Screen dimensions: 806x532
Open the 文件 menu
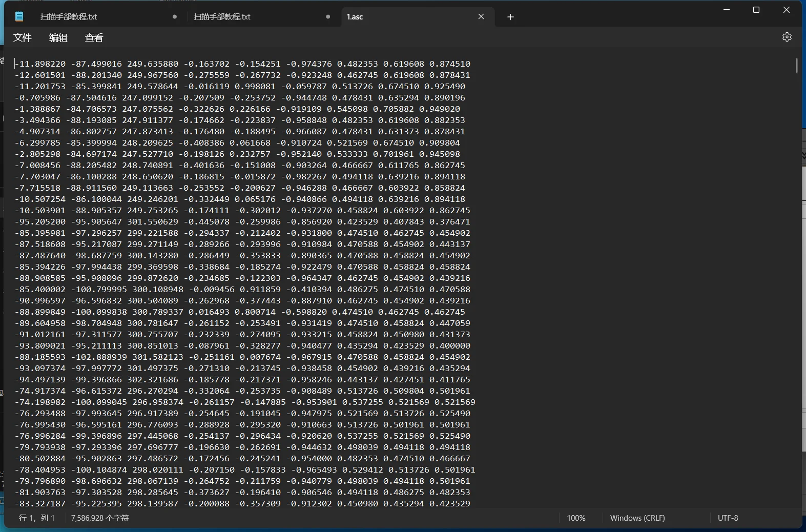tap(23, 37)
